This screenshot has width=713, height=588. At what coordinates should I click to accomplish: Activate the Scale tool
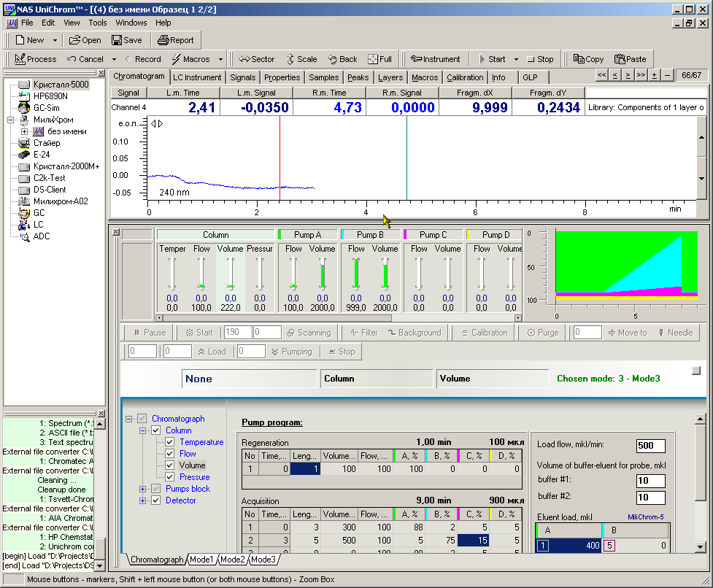tap(301, 59)
